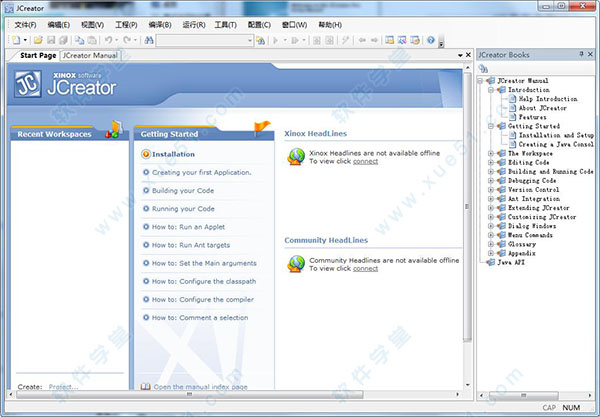Click the Debug step play icon
Image resolution: width=600 pixels, height=417 pixels.
click(295, 40)
